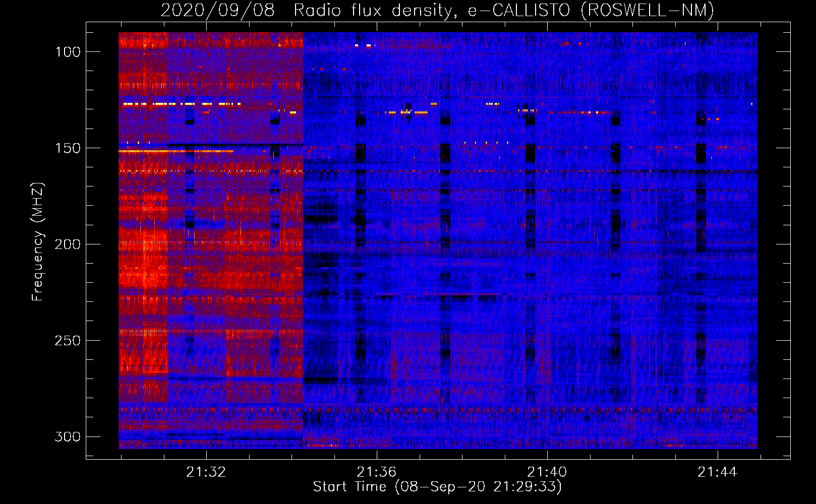
Task: Click the 'Frequency (MHZ)' axis label
Action: (38, 242)
